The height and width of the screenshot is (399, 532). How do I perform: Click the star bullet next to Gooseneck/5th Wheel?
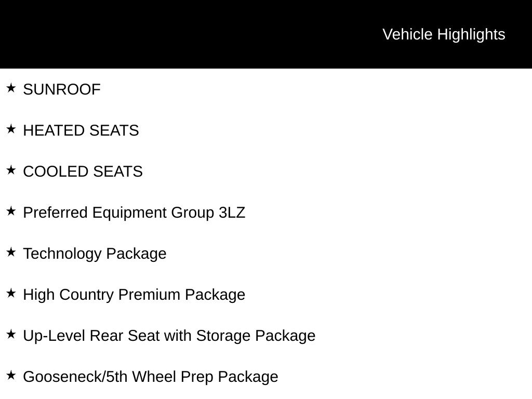point(11,375)
